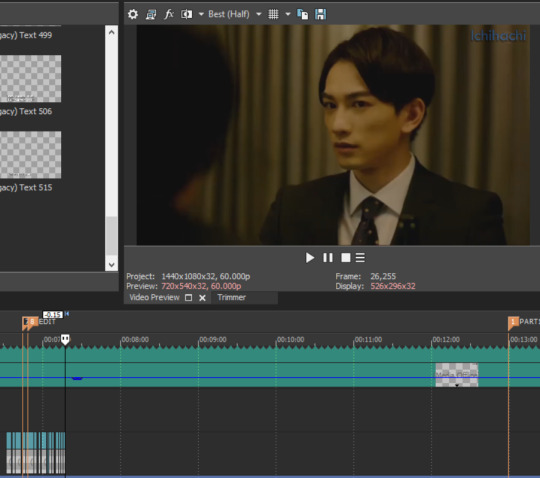Click the -0.15 playback rate indicator
The width and height of the screenshot is (540, 478).
53,314
